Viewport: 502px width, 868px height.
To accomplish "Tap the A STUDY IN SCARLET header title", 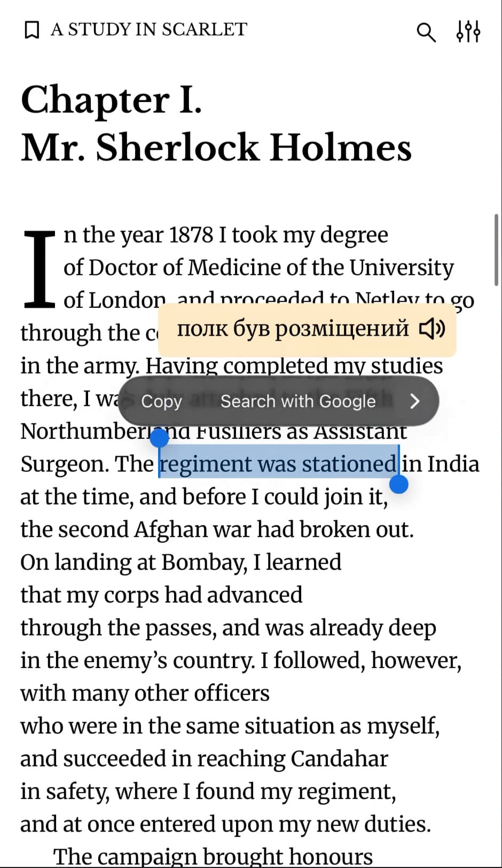I will pyautogui.click(x=149, y=29).
